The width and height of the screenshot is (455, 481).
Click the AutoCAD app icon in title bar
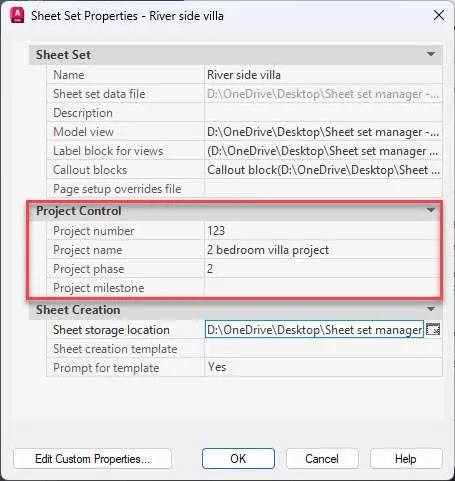coord(17,15)
